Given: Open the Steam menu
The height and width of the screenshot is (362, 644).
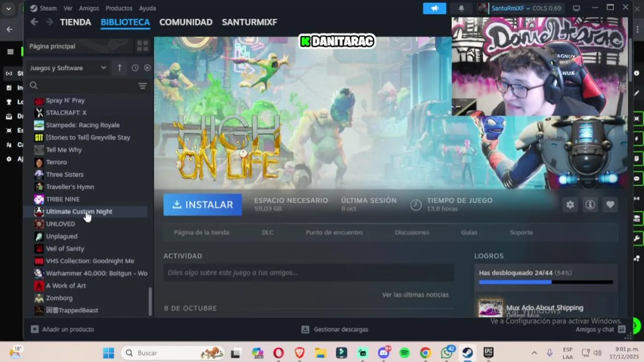Looking at the screenshot, I should (x=44, y=8).
